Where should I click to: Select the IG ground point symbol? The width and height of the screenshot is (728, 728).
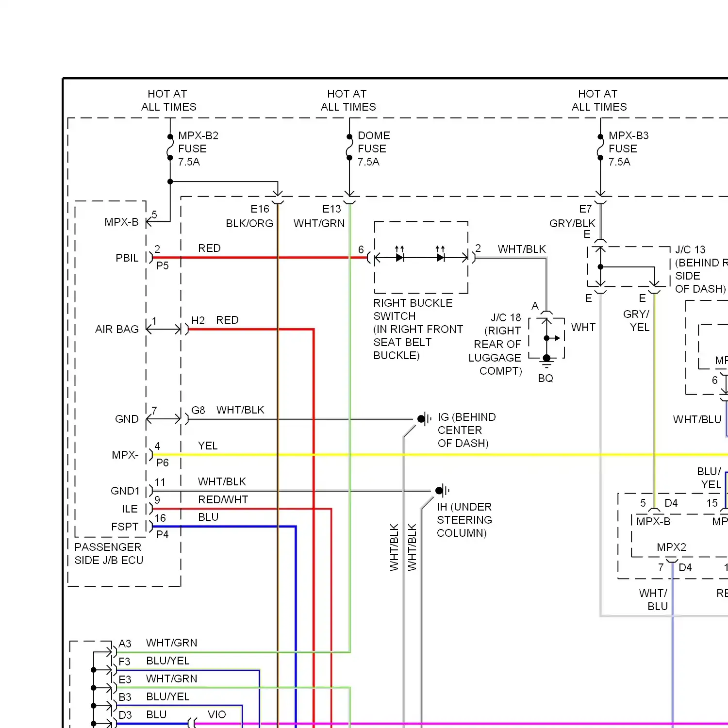pos(424,418)
